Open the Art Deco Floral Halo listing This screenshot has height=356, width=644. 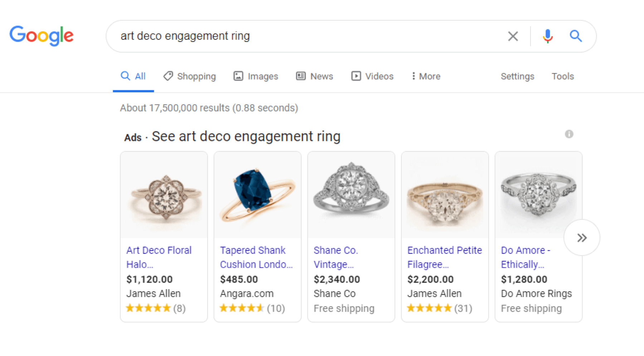[159, 257]
